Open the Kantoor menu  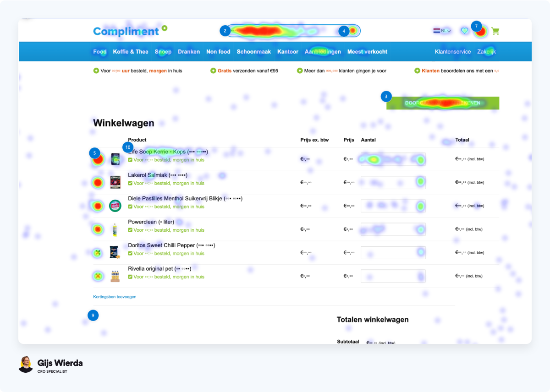(x=288, y=52)
